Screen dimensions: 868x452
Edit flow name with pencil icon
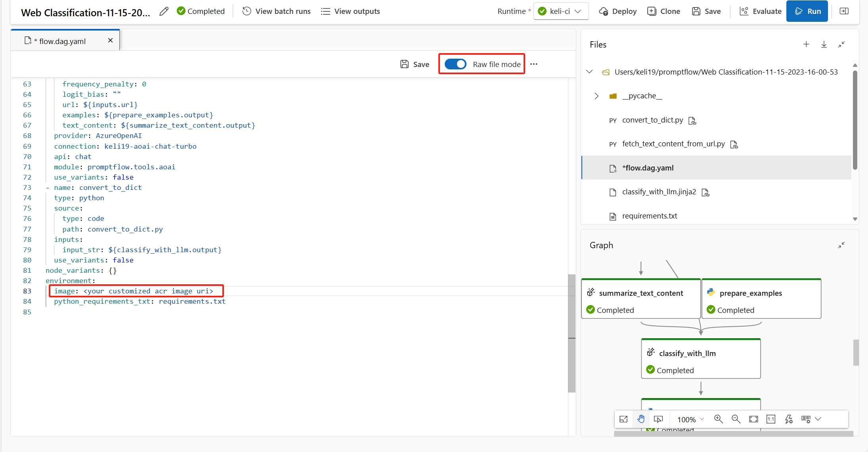pyautogui.click(x=164, y=11)
